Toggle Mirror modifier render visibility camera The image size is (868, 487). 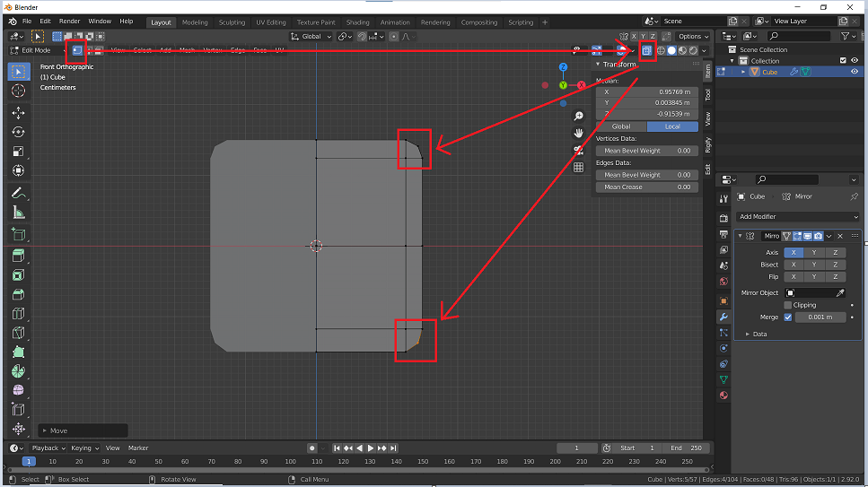(818, 236)
